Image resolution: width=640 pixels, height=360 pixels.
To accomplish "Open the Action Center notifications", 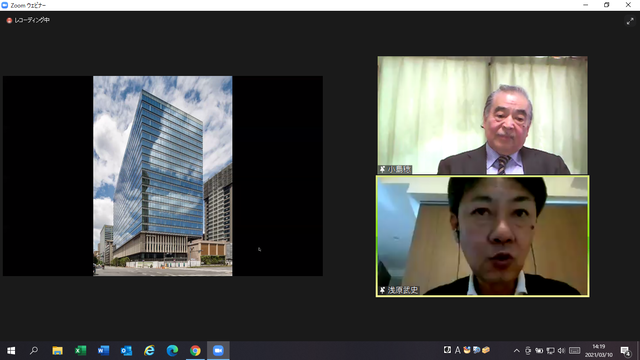I will 625,351.
